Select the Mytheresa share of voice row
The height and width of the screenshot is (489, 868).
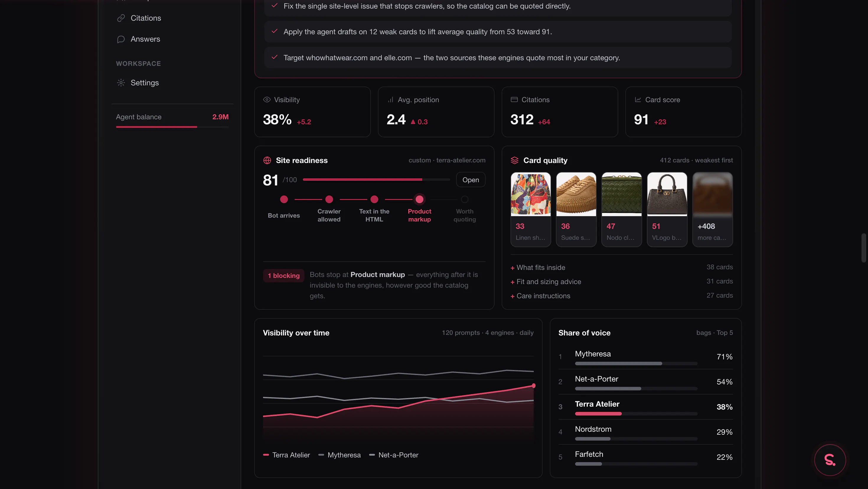646,357
